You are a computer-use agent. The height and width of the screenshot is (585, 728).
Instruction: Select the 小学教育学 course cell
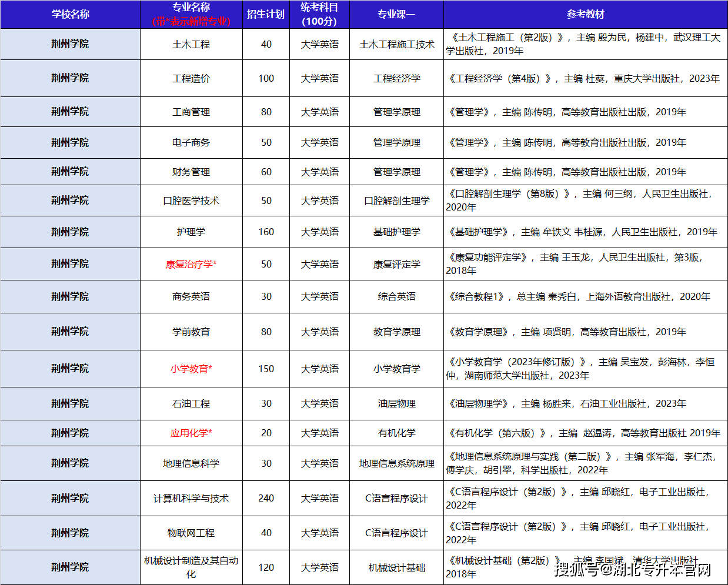tap(396, 369)
